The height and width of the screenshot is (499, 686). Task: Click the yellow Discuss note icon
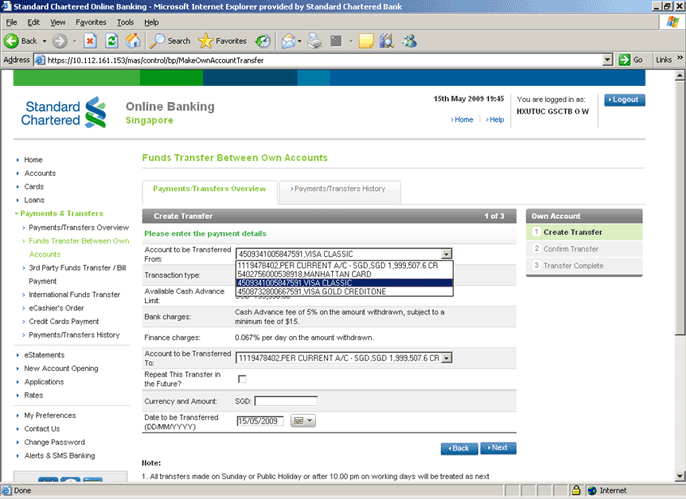click(x=366, y=41)
